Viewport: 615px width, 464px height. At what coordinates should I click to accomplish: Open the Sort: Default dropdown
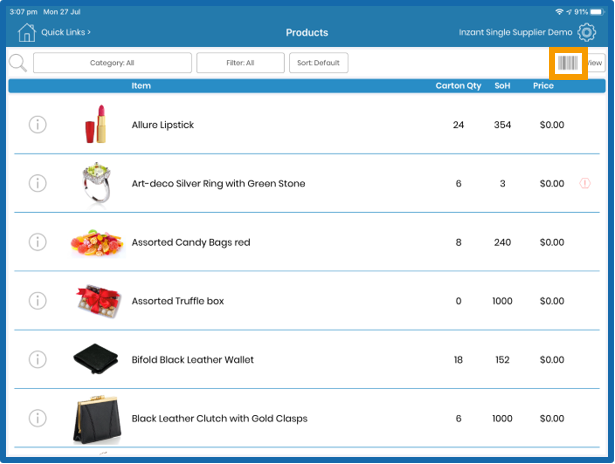point(318,63)
